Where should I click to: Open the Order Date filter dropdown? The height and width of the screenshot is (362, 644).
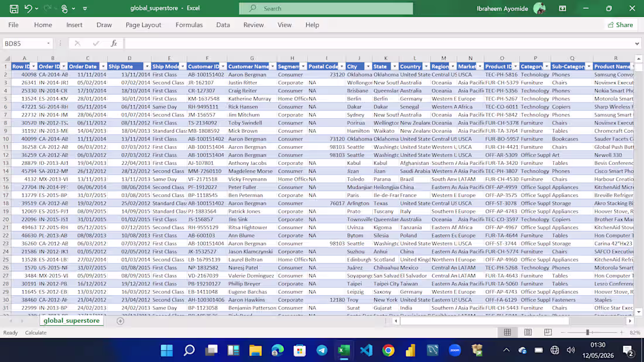pos(103,67)
